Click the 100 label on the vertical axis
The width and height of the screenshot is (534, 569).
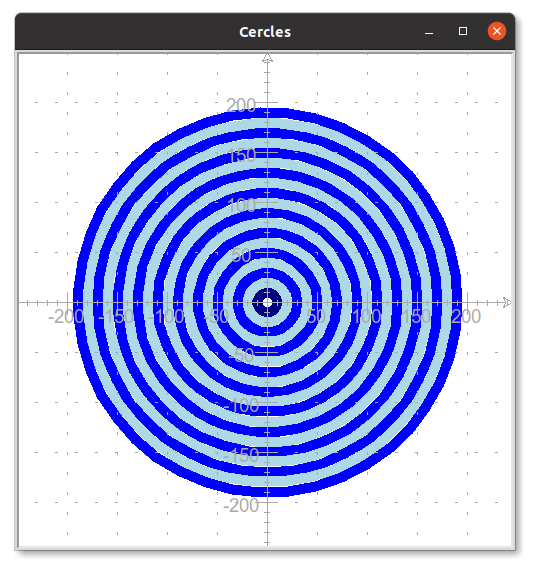click(x=242, y=206)
